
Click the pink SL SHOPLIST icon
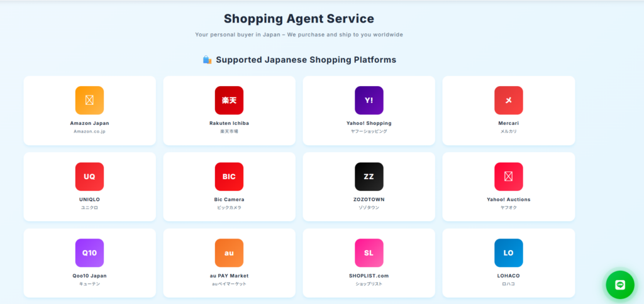click(369, 252)
